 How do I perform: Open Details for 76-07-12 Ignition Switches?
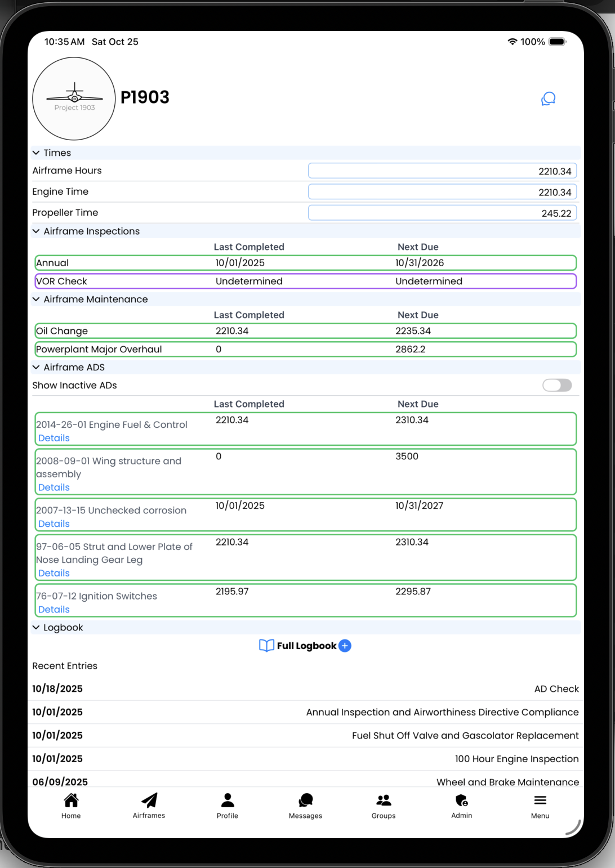[x=54, y=610]
